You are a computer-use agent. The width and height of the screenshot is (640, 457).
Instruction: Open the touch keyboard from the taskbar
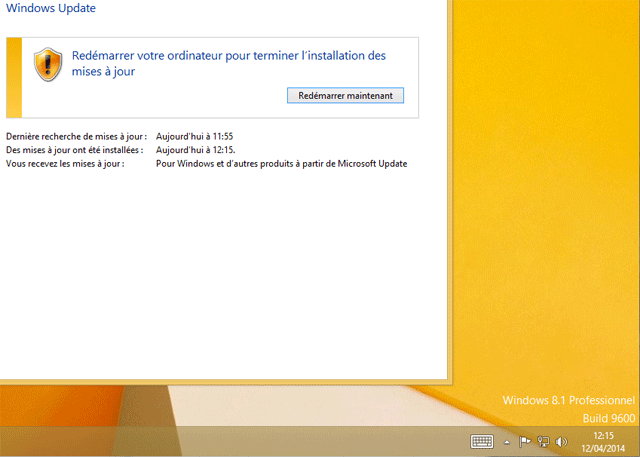pos(482,441)
